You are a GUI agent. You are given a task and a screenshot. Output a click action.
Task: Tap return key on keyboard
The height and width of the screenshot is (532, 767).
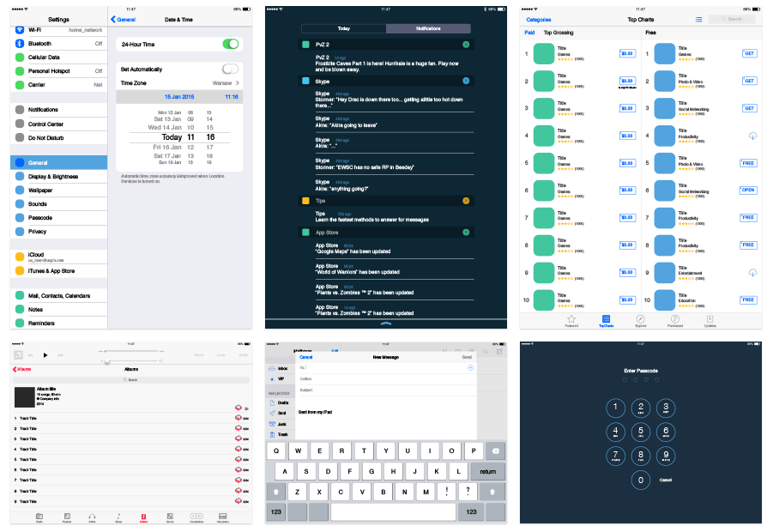pos(487,471)
